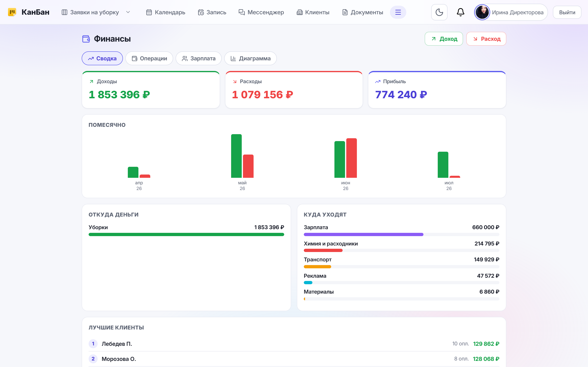The image size is (588, 367).
Task: Open the Диаграмма tab
Action: 251,58
